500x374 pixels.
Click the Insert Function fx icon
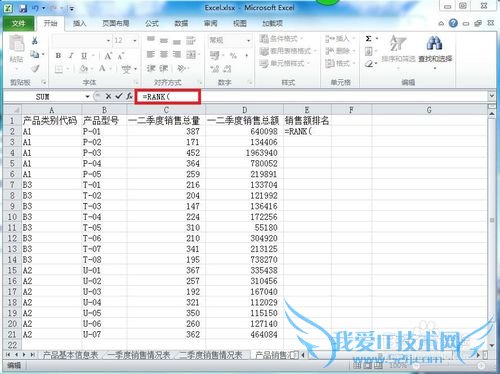[129, 97]
